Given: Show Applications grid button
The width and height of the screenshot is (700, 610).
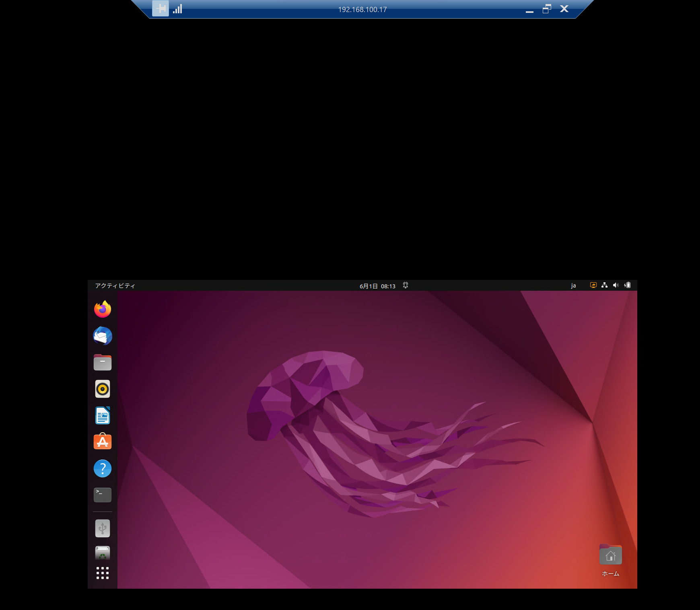Looking at the screenshot, I should pos(103,573).
